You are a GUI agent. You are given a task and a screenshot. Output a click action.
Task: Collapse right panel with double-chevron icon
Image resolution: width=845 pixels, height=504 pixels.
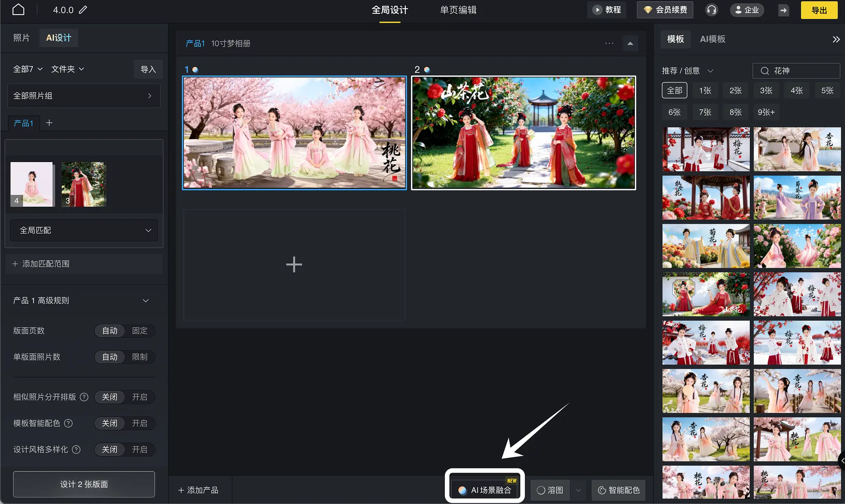(836, 39)
